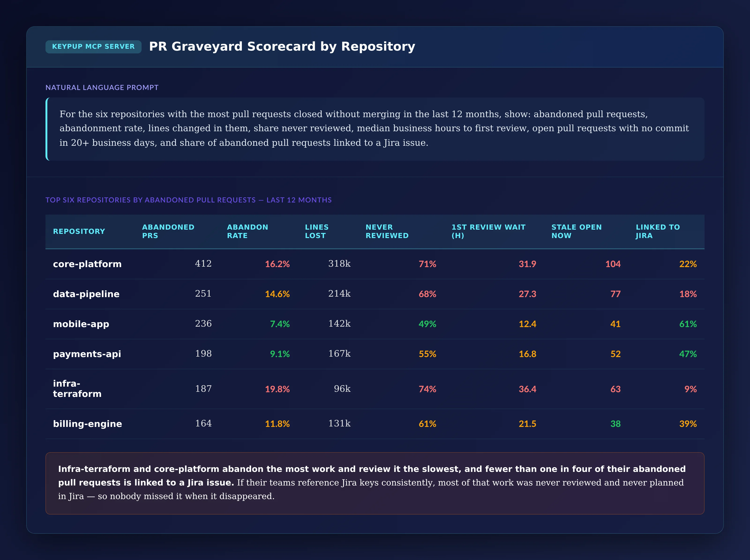
Task: Click billing-engine's 11.8% abandon rate
Action: point(277,424)
